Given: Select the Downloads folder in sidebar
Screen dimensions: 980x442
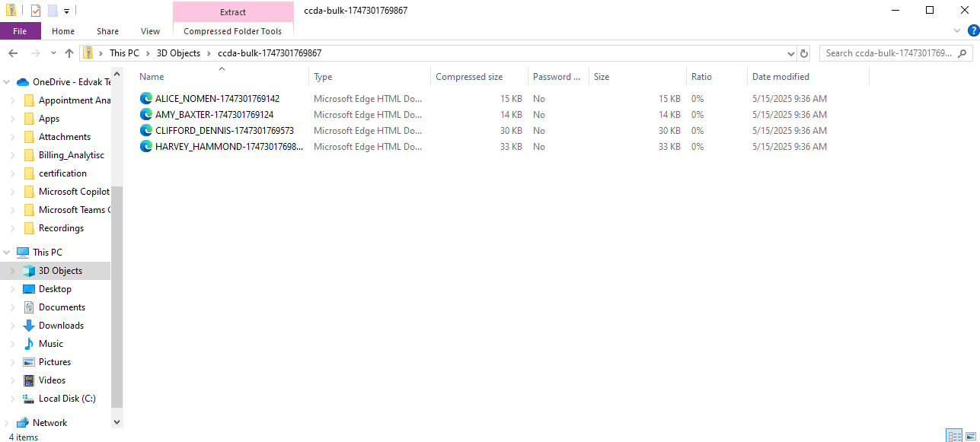Looking at the screenshot, I should [61, 326].
